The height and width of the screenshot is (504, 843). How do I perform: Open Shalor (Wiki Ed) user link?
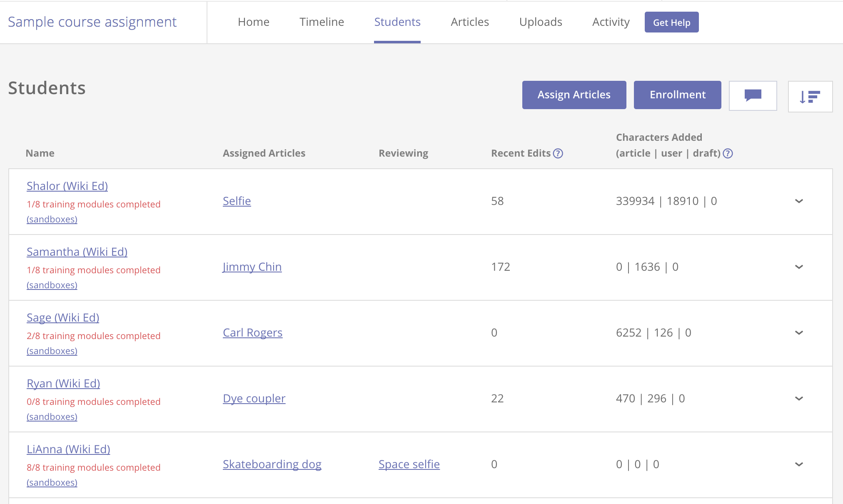67,186
